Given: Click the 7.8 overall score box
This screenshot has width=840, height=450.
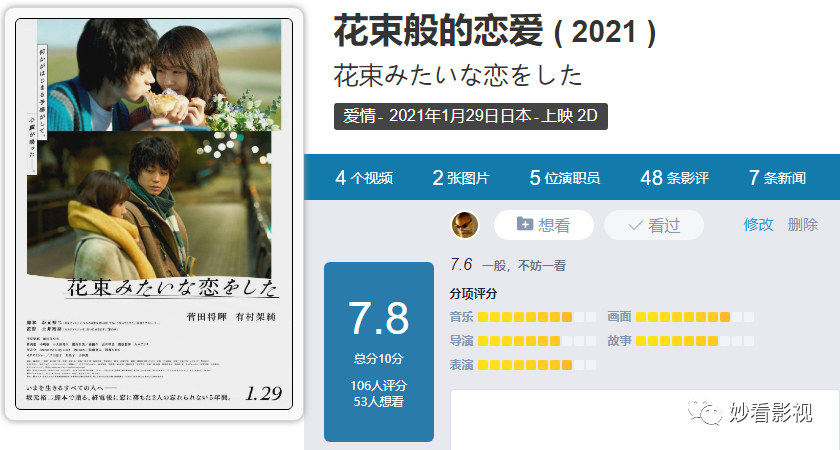Looking at the screenshot, I should [x=379, y=352].
